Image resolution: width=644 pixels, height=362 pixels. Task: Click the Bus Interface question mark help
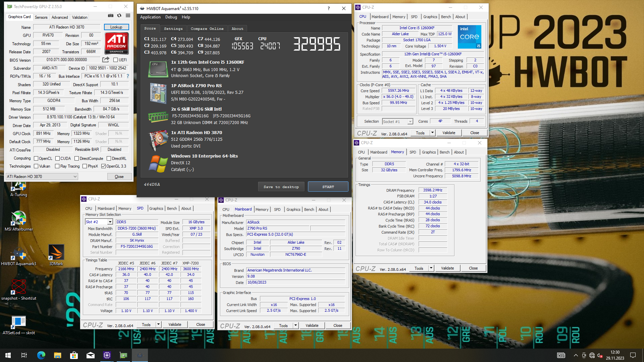click(x=128, y=76)
